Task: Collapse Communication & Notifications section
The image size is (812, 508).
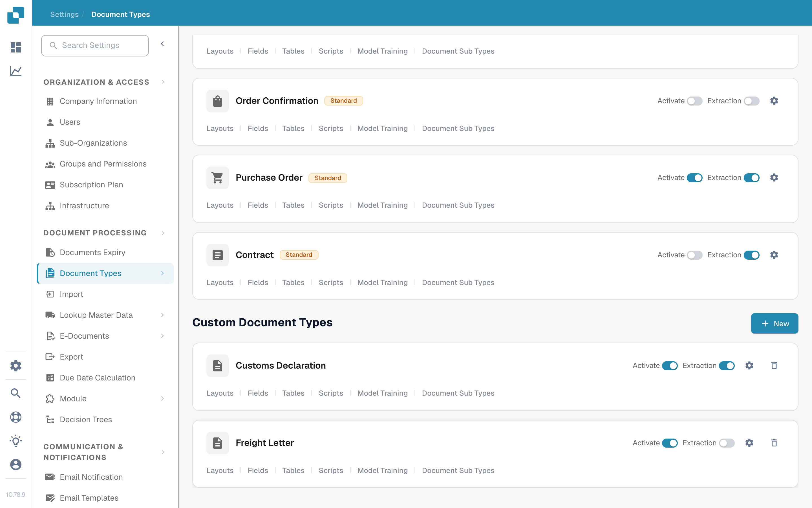Action: [x=163, y=452]
